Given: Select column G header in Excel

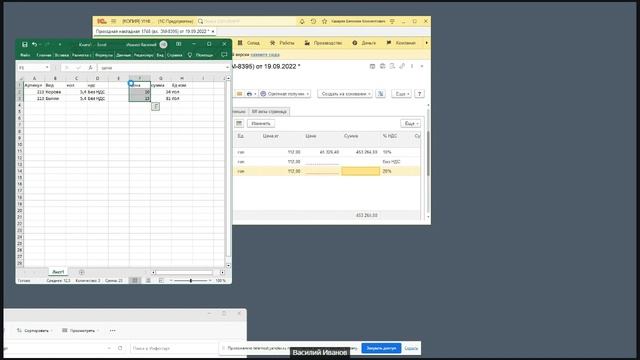Looking at the screenshot, I should [161, 78].
